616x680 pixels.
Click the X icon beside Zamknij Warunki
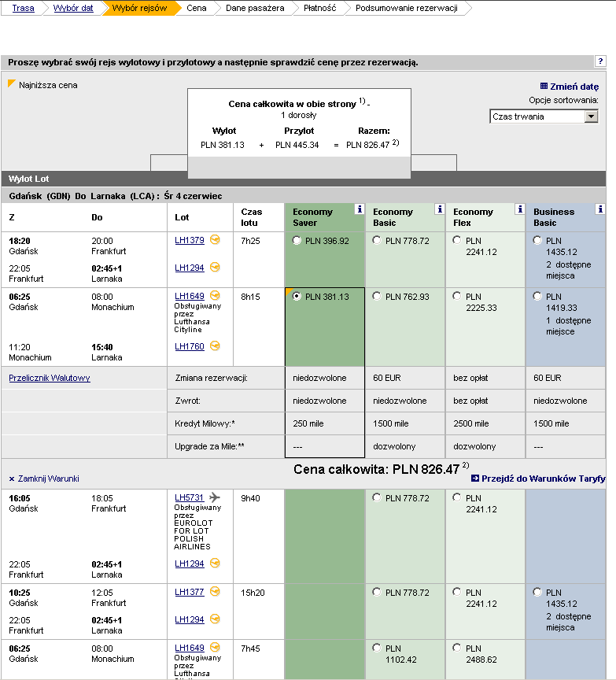pyautogui.click(x=12, y=479)
